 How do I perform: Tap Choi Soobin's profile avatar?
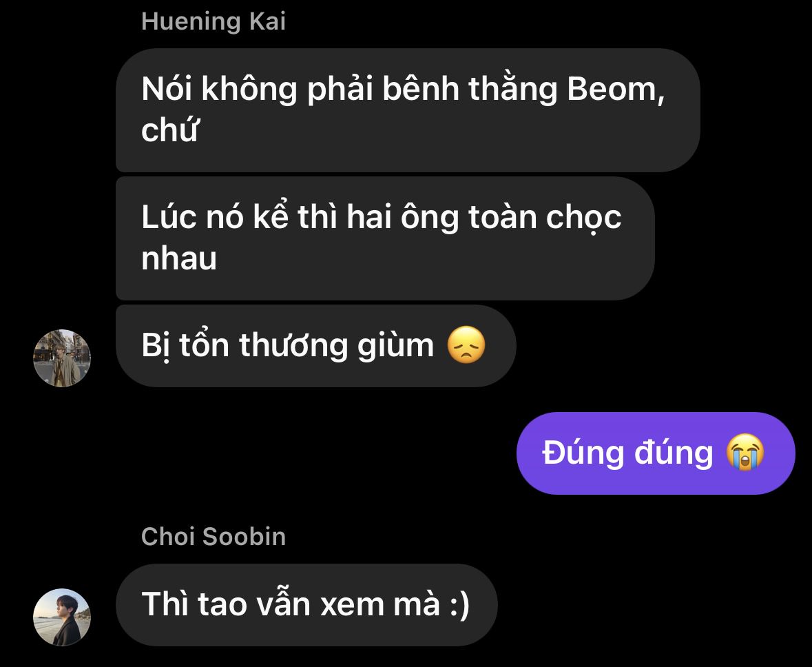(62, 617)
